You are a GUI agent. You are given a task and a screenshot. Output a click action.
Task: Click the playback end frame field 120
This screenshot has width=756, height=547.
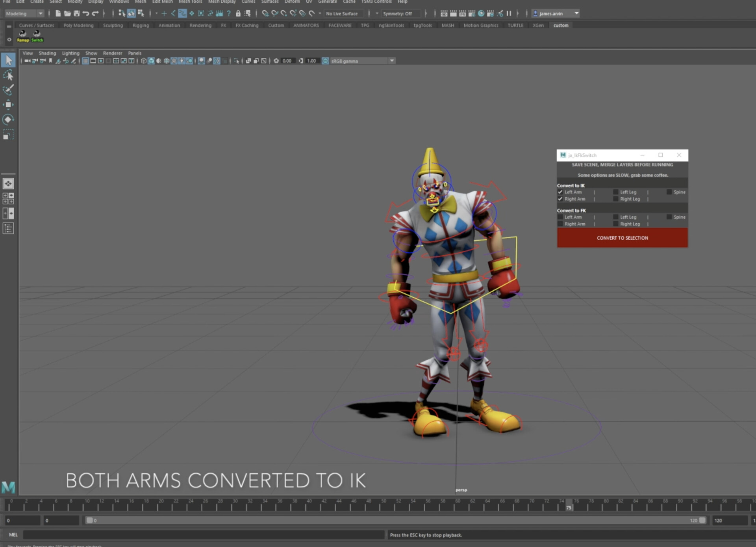[730, 521]
